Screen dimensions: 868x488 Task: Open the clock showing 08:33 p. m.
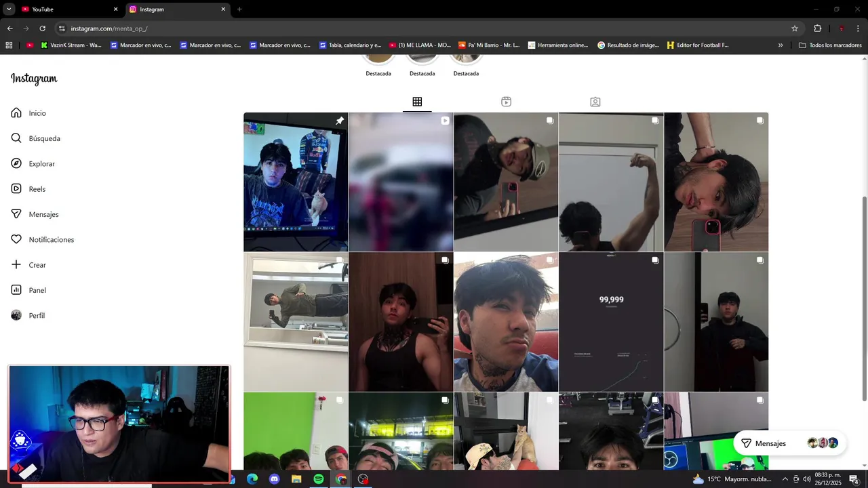click(828, 479)
